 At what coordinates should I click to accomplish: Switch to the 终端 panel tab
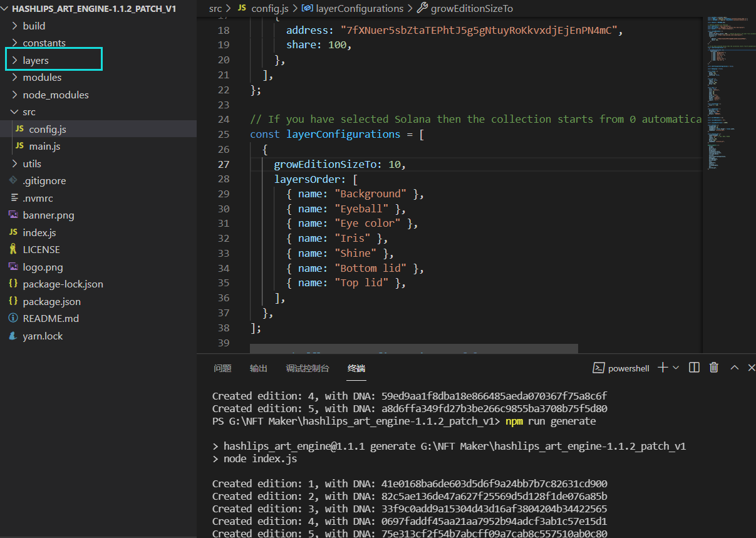click(356, 368)
